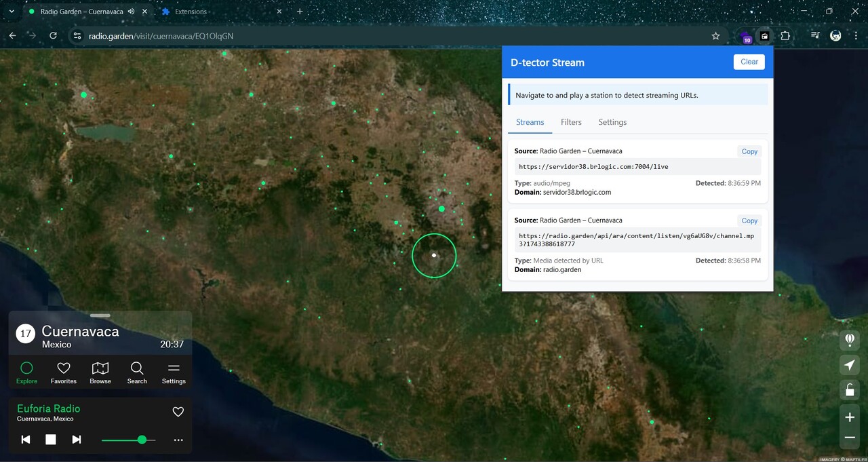Click the locate-me arrow icon
Viewport: 868px width, 462px height.
[x=849, y=365]
